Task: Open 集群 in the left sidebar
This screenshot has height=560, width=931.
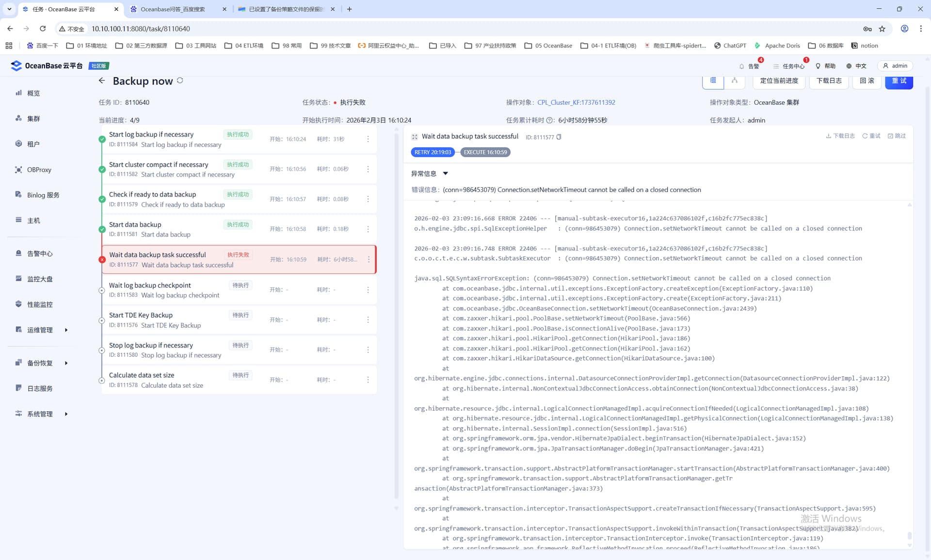Action: pos(33,119)
